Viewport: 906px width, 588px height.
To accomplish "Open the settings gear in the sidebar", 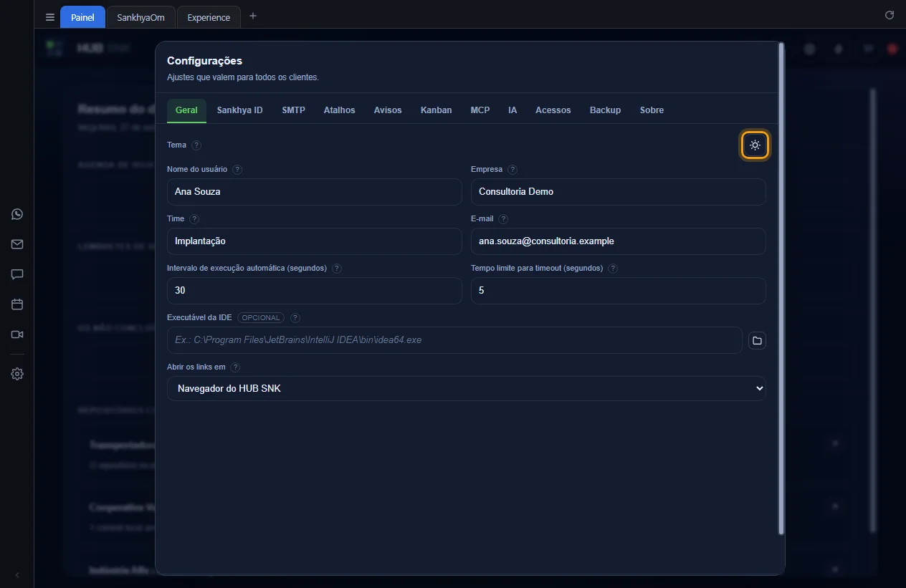I will [x=17, y=374].
